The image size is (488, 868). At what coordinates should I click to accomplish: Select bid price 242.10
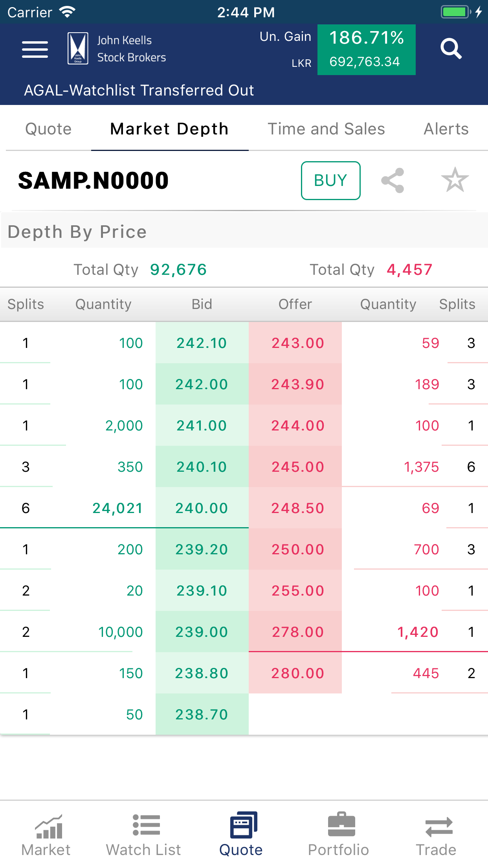tap(202, 343)
